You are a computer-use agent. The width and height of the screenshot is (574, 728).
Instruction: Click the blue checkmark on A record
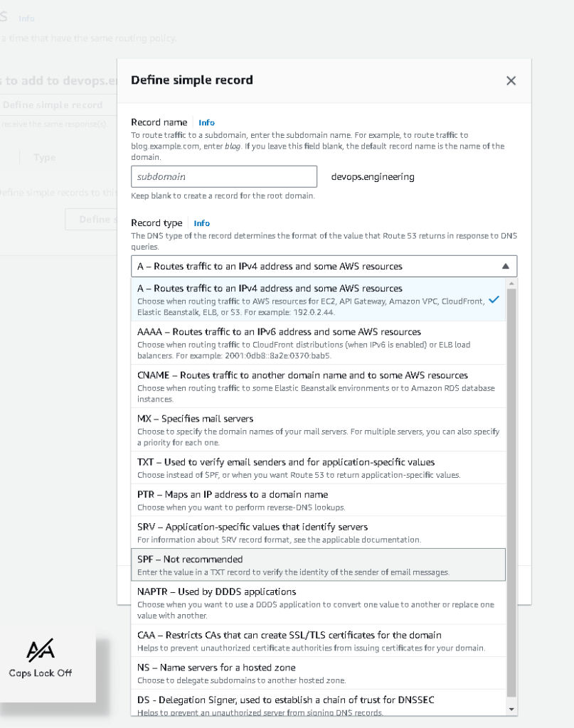(494, 299)
